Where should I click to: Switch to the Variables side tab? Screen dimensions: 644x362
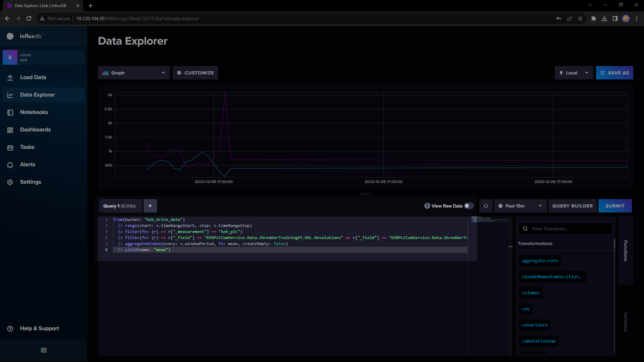(x=625, y=322)
